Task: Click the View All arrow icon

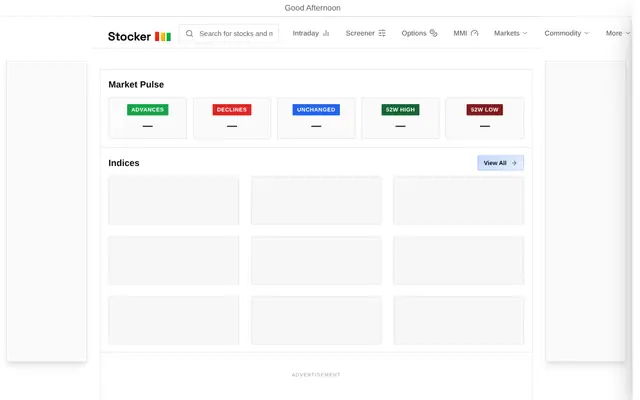Action: point(514,163)
